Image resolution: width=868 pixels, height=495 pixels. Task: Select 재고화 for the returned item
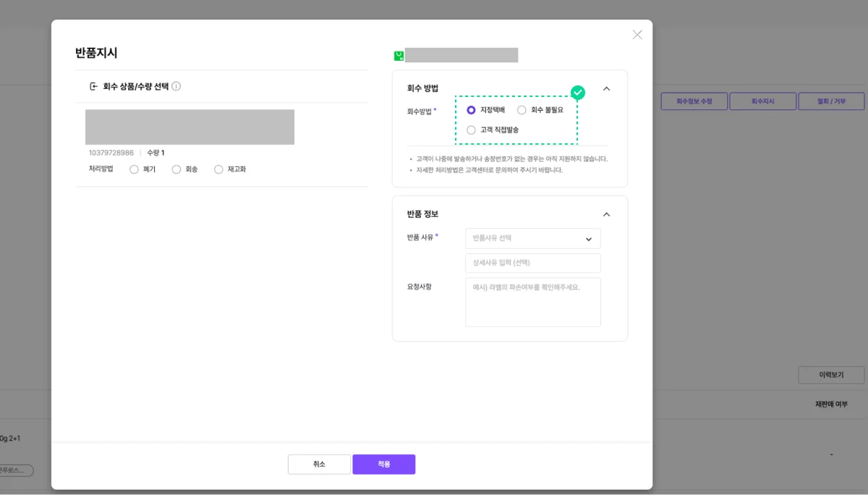[218, 169]
